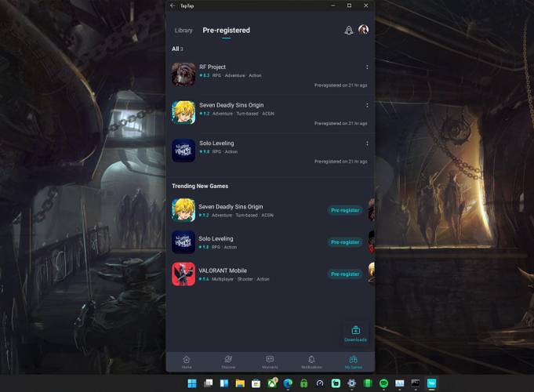Launch Microsoft Edge from the taskbar

tap(288, 383)
